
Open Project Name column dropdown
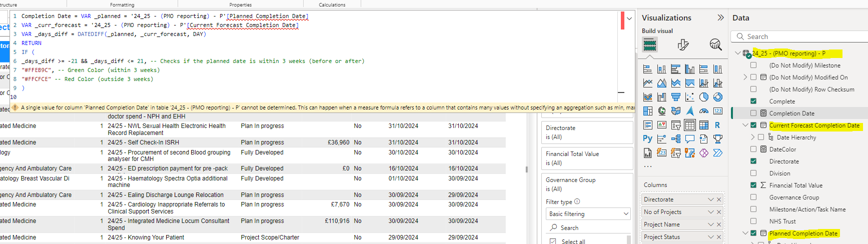coord(710,224)
